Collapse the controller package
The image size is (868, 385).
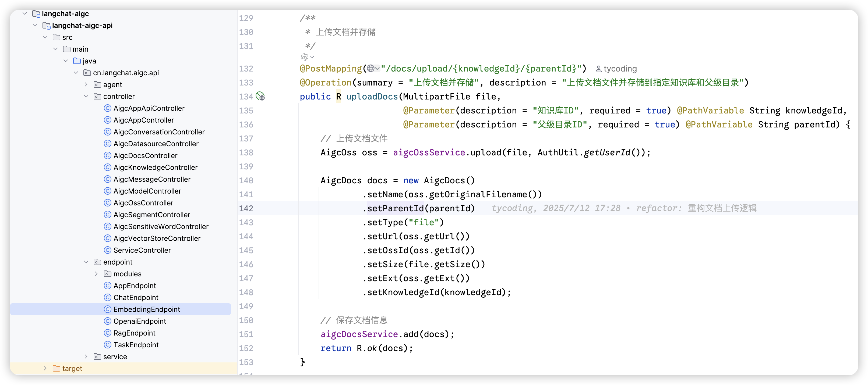click(86, 97)
